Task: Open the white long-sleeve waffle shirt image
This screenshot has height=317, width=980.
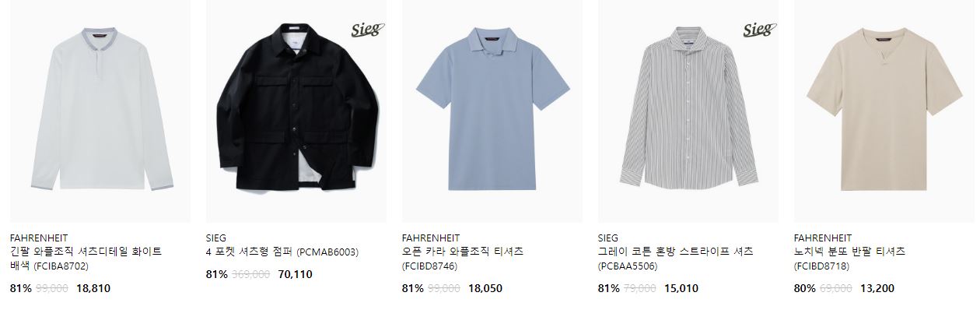Action: tap(100, 111)
